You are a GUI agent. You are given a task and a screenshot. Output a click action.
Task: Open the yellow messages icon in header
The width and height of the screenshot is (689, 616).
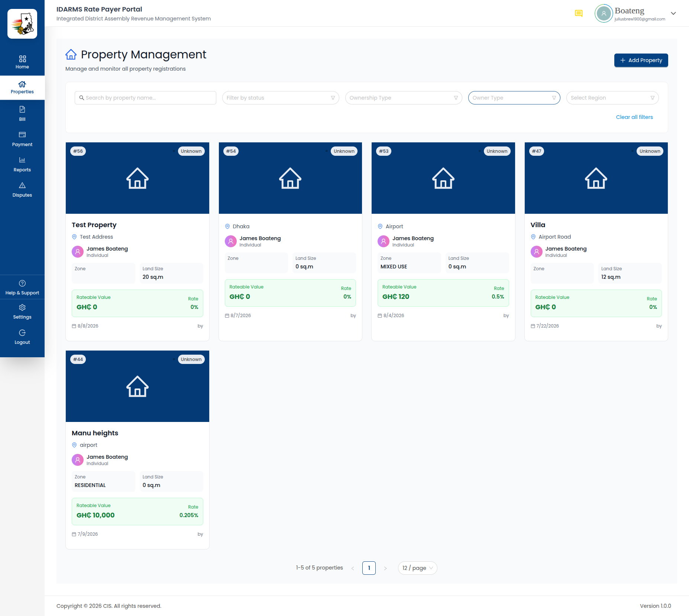[579, 13]
